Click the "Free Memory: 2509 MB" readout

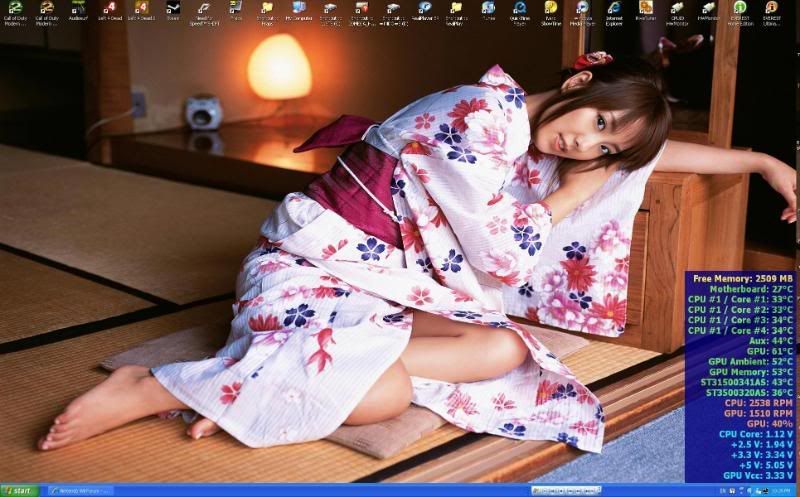[743, 279]
